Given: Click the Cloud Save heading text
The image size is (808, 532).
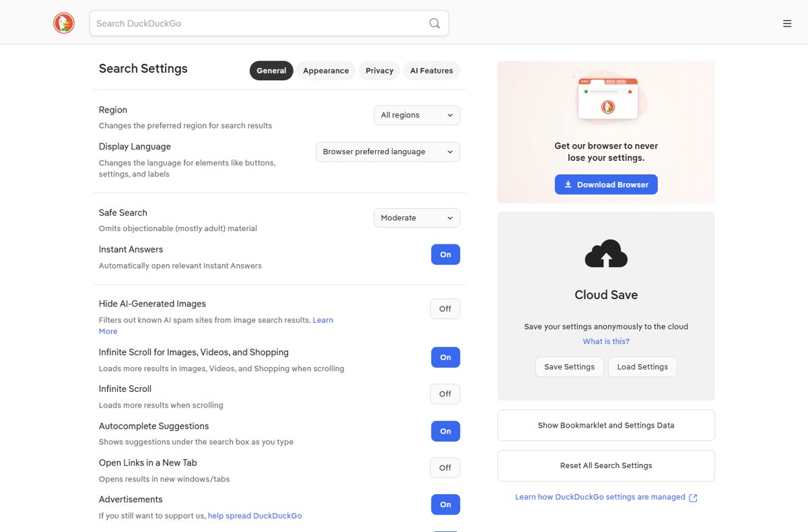Looking at the screenshot, I should pyautogui.click(x=606, y=295).
